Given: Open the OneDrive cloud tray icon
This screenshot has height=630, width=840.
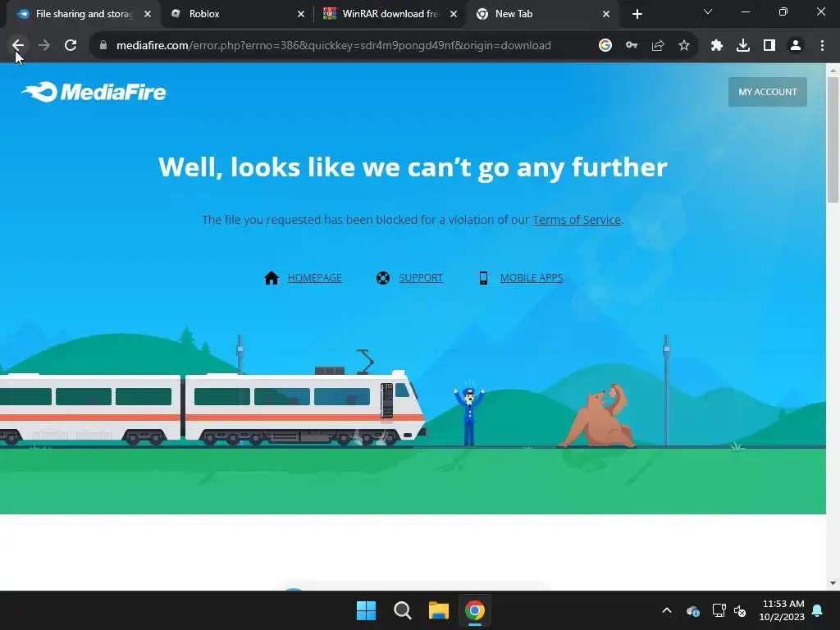Looking at the screenshot, I should tap(692, 610).
